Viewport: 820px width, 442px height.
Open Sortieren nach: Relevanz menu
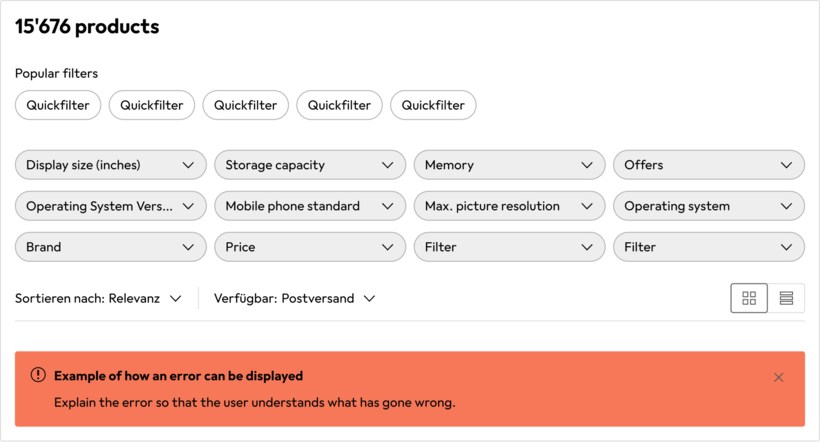[98, 299]
